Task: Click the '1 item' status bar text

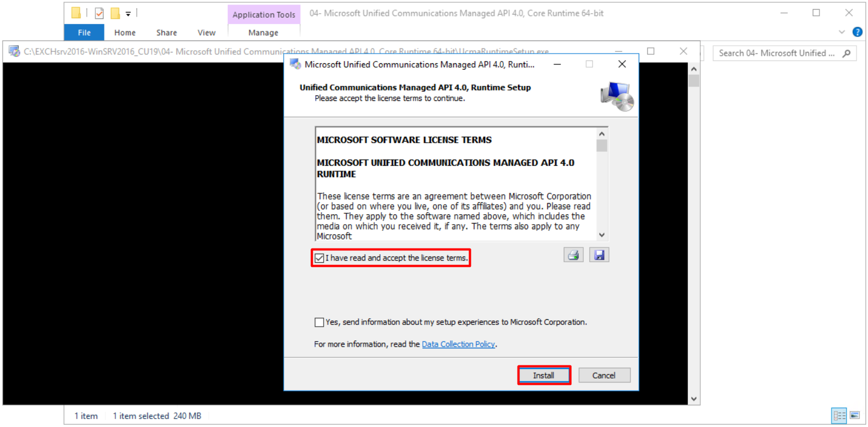Action: pyautogui.click(x=86, y=416)
